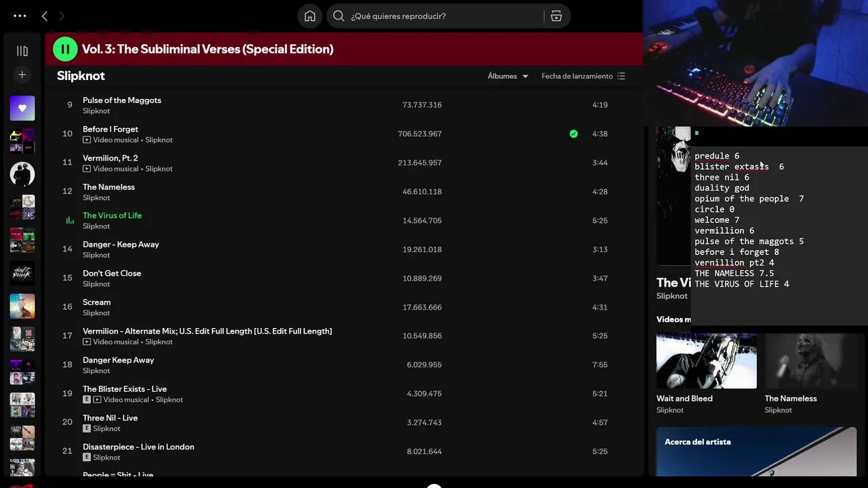
Task: Click Slipknot artist link under Scream
Action: 96,313
